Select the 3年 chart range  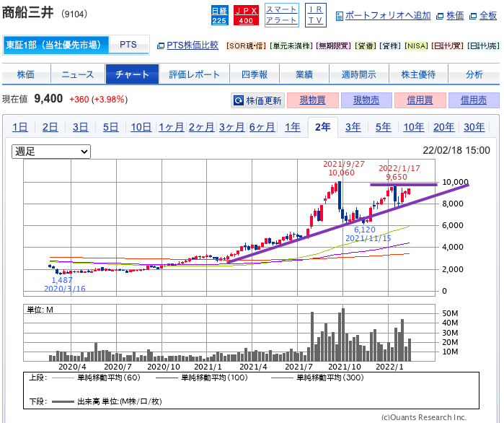353,127
